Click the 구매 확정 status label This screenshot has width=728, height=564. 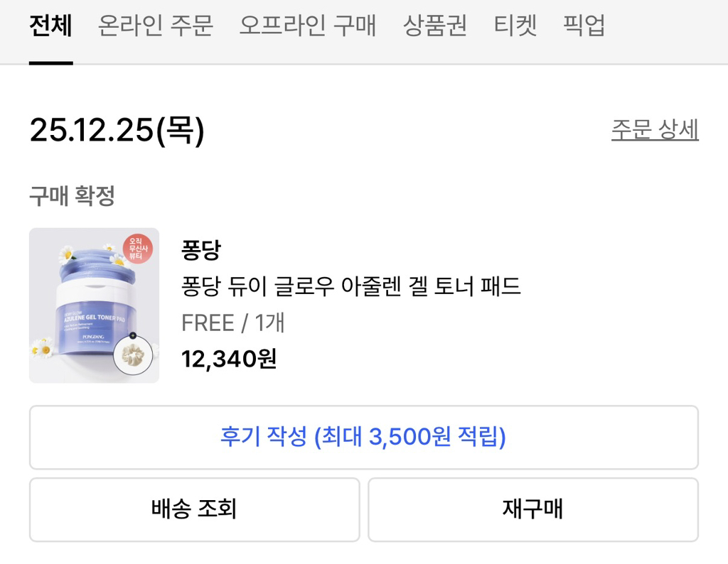click(72, 196)
